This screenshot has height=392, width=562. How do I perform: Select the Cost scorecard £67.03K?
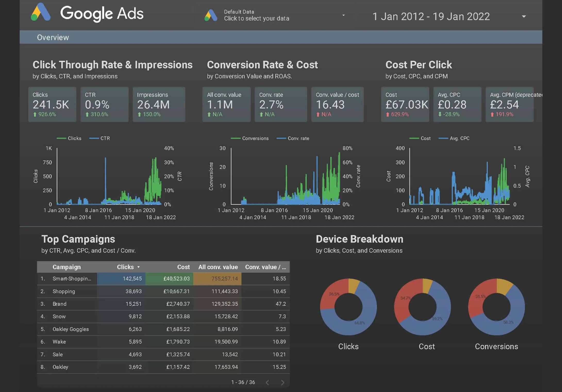(405, 104)
